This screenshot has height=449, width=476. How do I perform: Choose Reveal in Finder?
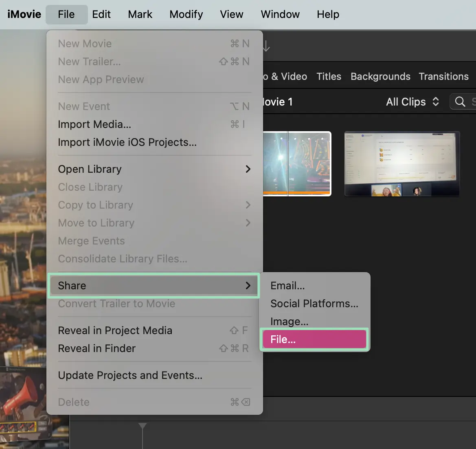(154, 348)
